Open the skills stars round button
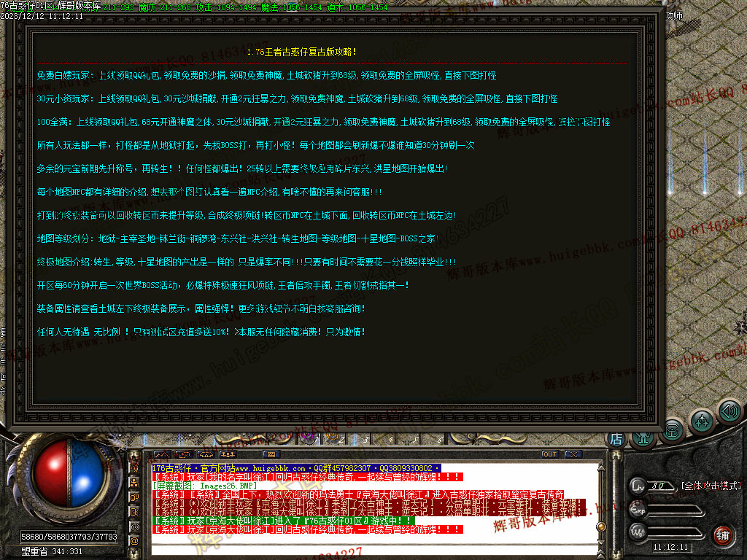This screenshot has height=560, width=747. click(x=702, y=421)
